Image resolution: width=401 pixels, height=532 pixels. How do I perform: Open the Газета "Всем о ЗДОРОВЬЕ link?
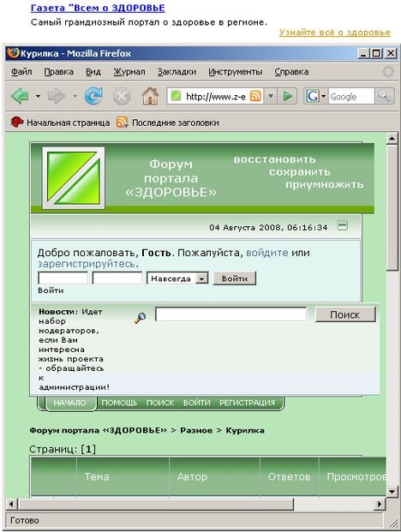pos(98,8)
